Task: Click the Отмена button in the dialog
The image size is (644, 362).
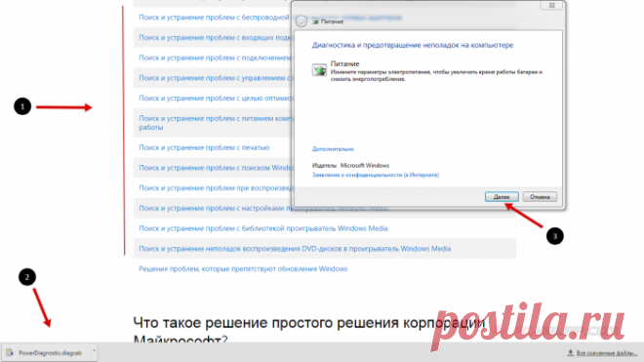Action: point(540,197)
